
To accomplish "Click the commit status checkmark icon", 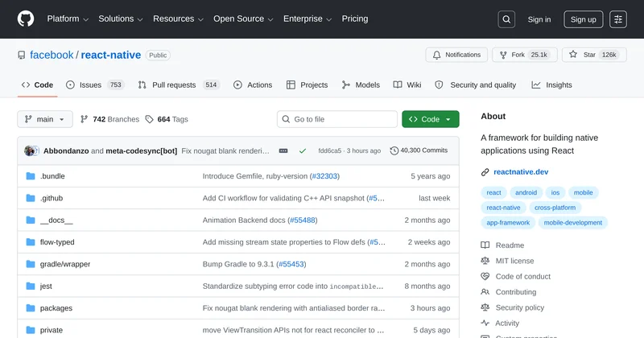I will point(303,150).
